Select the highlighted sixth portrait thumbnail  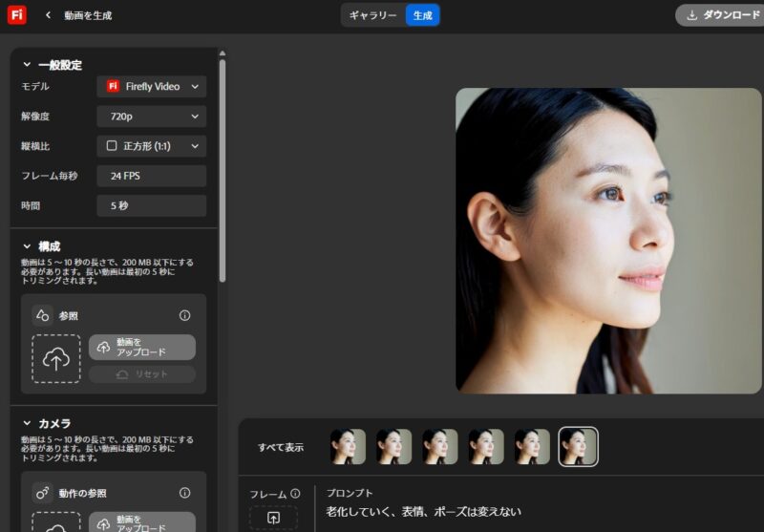[578, 447]
